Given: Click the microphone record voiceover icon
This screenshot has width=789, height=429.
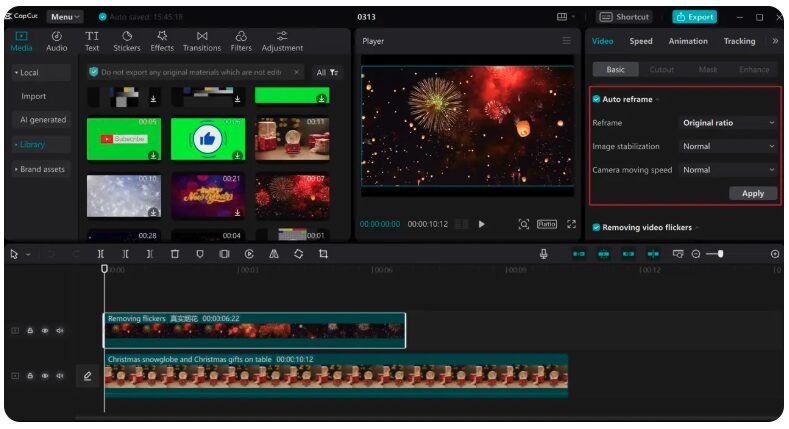Looking at the screenshot, I should (543, 254).
